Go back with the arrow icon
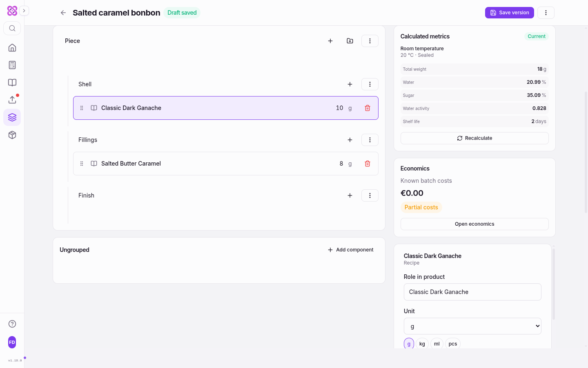This screenshot has height=368, width=588. tap(63, 13)
